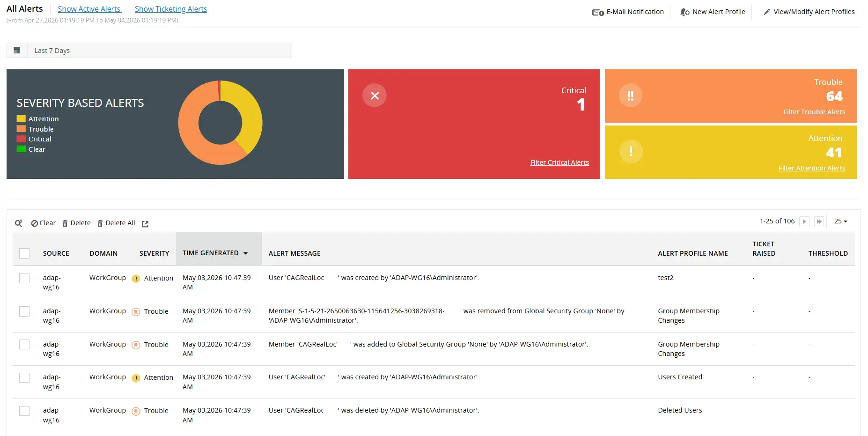Click '1-25 of 106' pagination text
868x436 pixels.
(777, 221)
